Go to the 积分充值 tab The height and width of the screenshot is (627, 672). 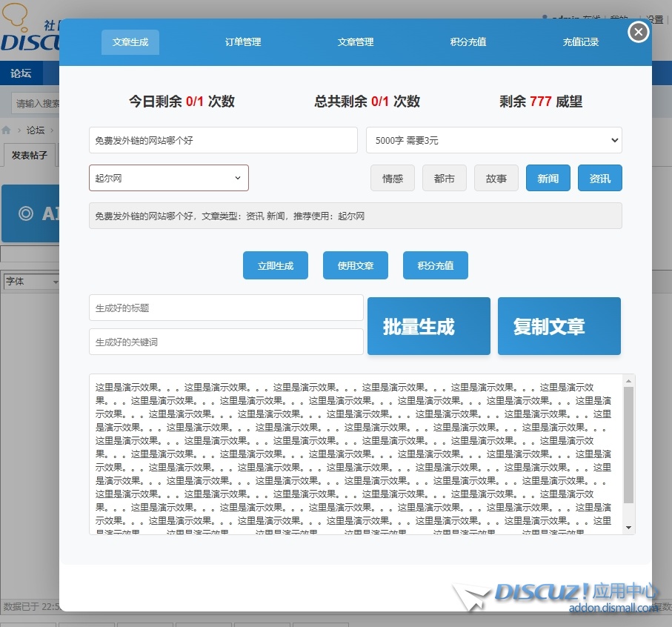click(x=468, y=42)
